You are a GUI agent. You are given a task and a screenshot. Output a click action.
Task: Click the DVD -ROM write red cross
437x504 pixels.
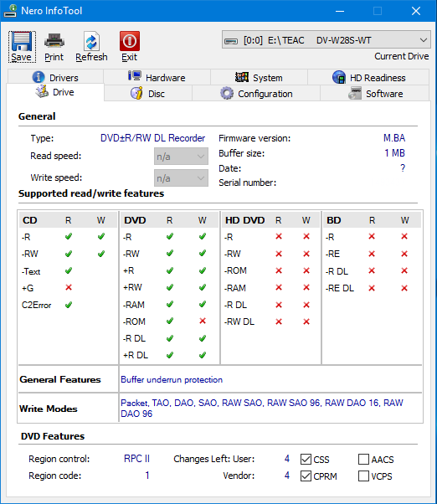(x=203, y=321)
